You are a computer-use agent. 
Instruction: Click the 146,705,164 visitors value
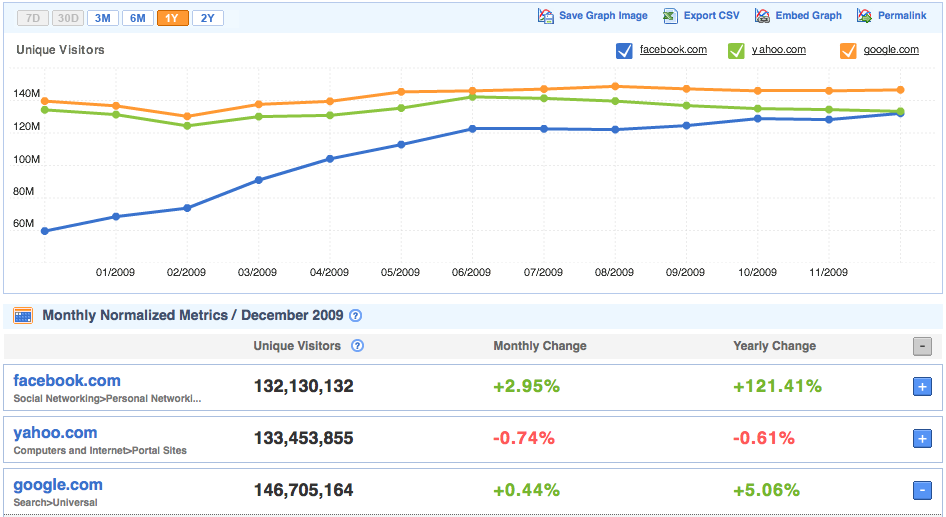click(x=303, y=490)
